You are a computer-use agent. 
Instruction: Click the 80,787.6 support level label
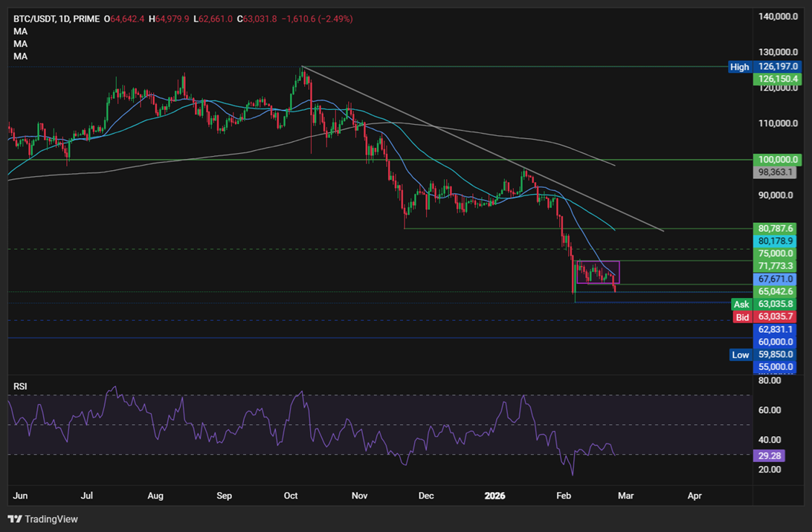point(776,228)
